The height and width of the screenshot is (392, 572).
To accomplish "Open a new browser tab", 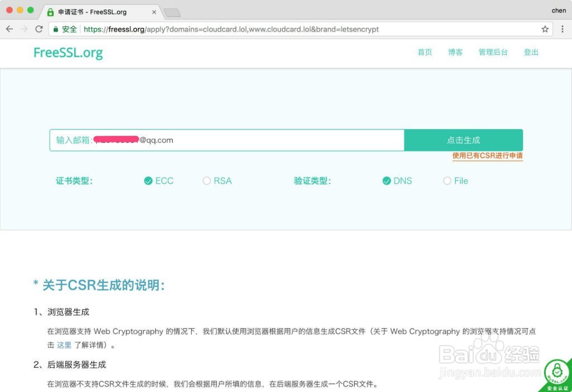I will (172, 13).
